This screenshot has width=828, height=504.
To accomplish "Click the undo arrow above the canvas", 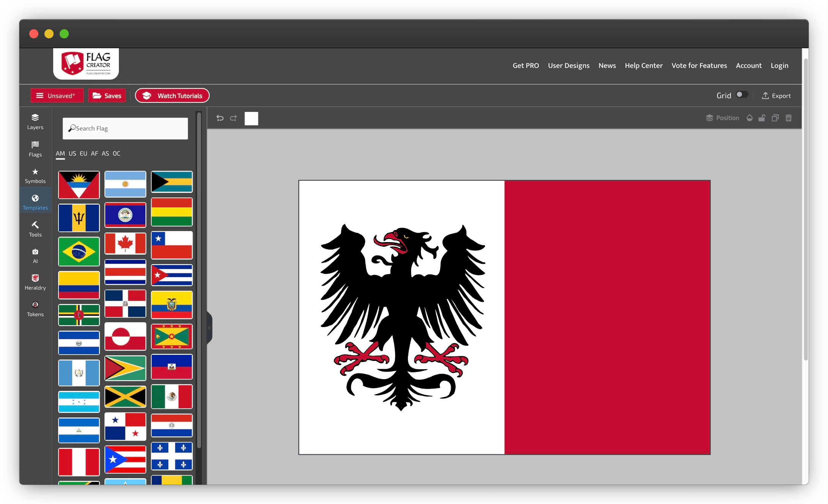I will point(221,118).
